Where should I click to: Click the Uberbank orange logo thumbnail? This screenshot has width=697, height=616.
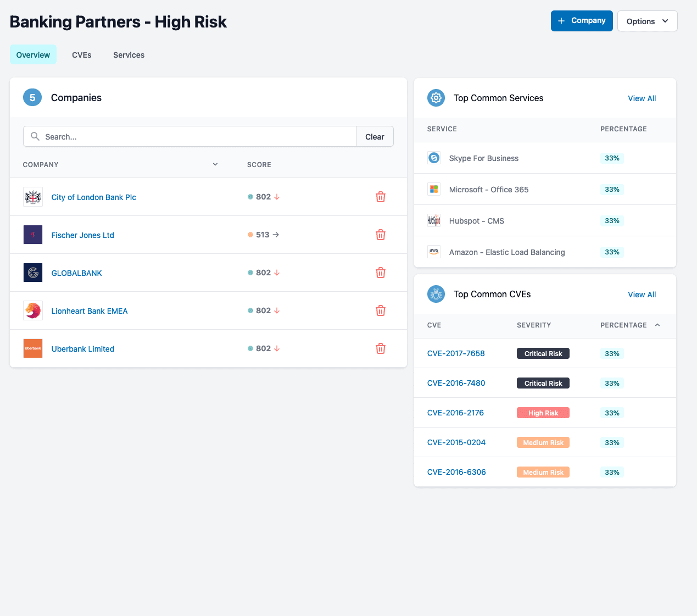(x=33, y=348)
